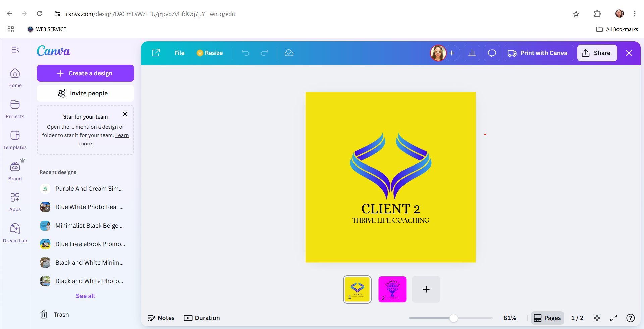Open the Apps section
This screenshot has height=329, width=644.
(15, 202)
